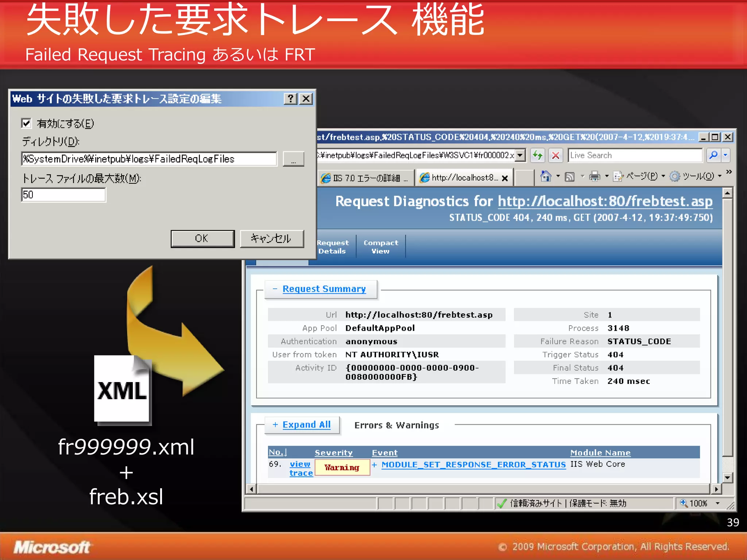Viewport: 747px width, 560px height.
Task: Click the Print icon
Action: coord(595,176)
